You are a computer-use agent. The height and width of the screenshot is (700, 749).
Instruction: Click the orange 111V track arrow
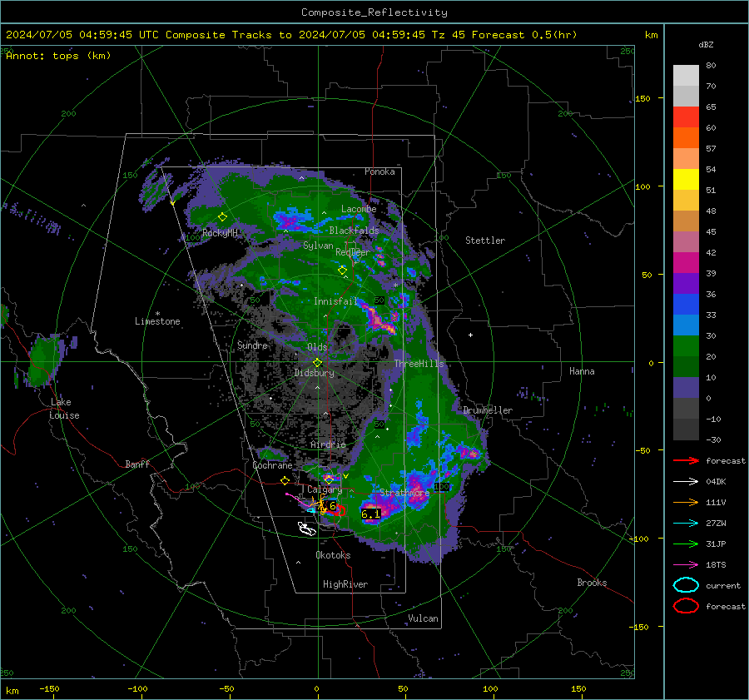(x=686, y=502)
